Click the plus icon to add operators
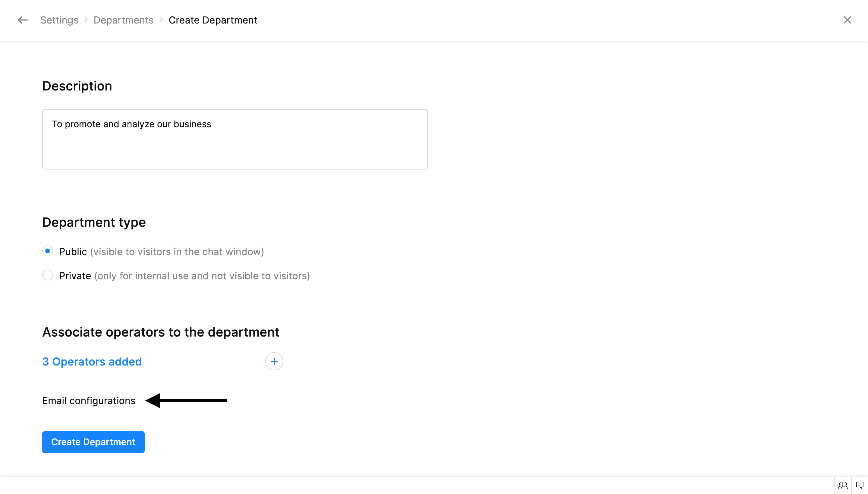 [x=274, y=361]
